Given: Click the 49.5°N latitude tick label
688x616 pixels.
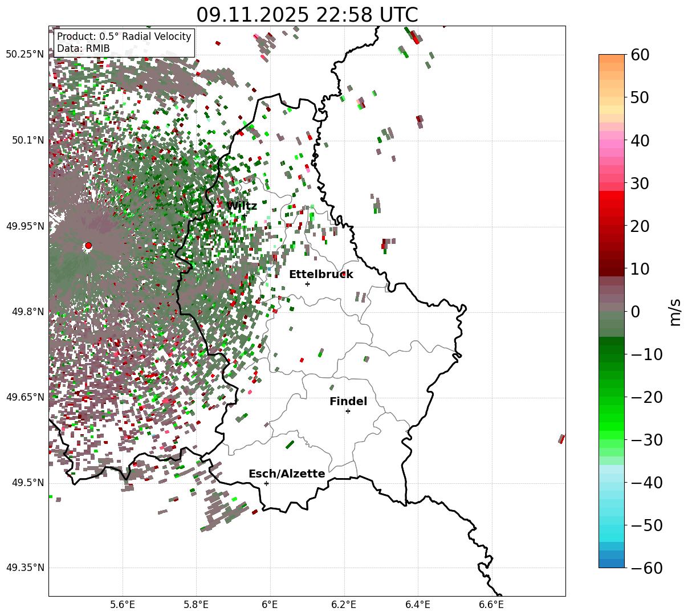Looking at the screenshot, I should coord(27,483).
